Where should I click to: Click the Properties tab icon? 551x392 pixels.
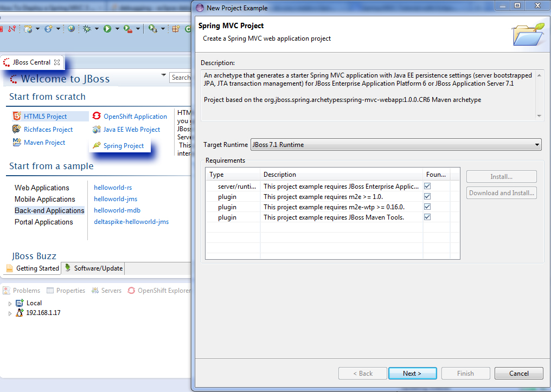[50, 290]
